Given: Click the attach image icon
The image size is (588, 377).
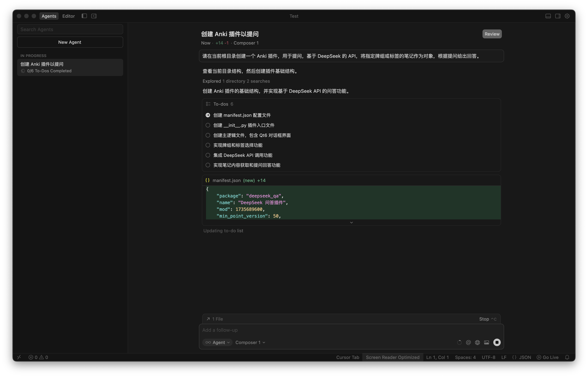Looking at the screenshot, I should [x=487, y=343].
